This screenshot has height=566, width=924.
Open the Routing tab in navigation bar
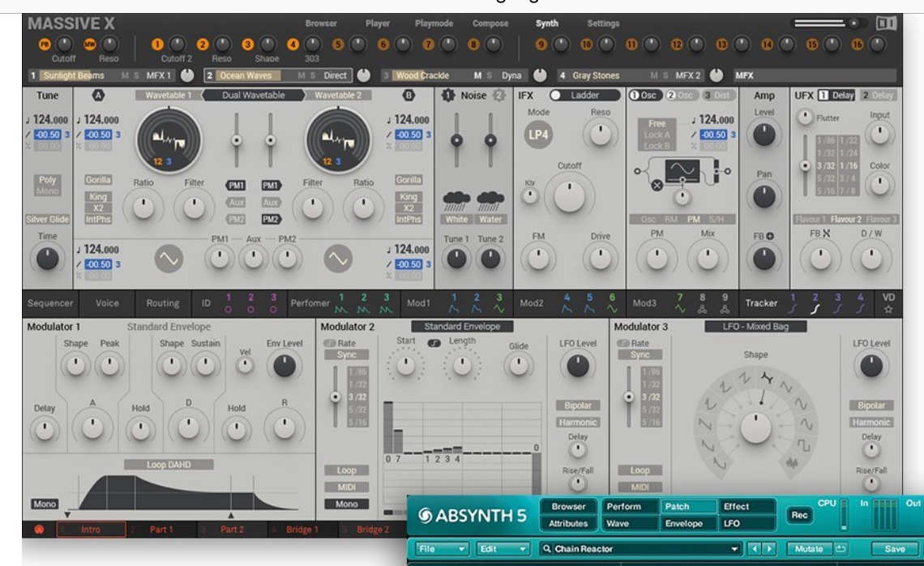pos(163,303)
